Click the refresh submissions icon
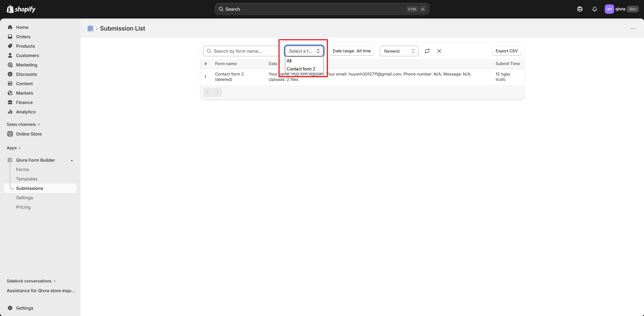Screen dimensions: 644x316 427,51
